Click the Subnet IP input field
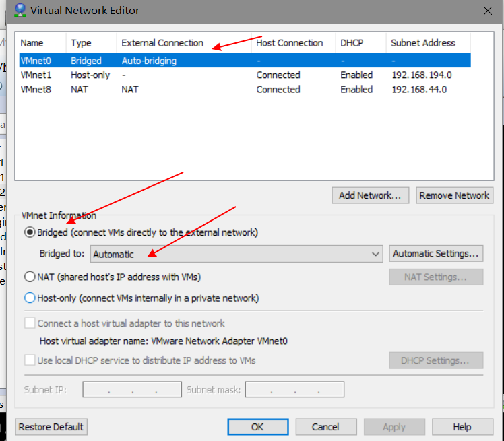The image size is (504, 441). click(x=132, y=389)
